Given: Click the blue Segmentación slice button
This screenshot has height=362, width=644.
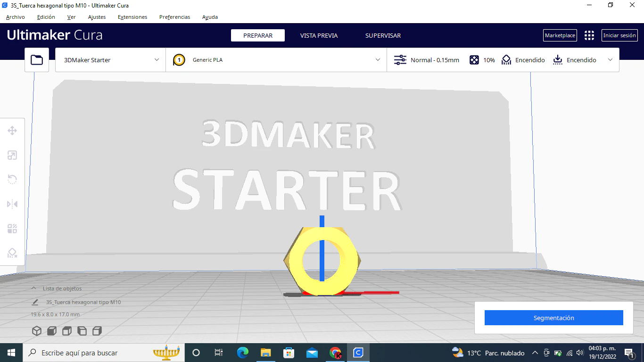Looking at the screenshot, I should click(x=554, y=318).
